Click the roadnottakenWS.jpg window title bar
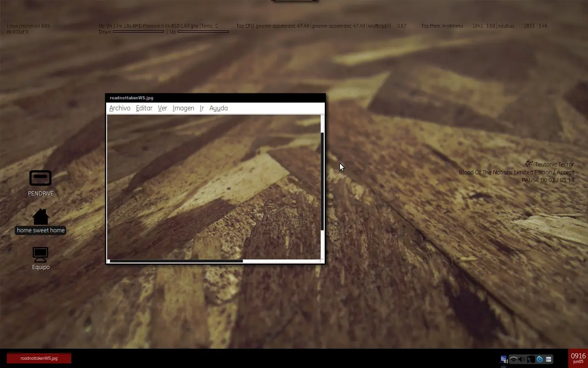Viewport: 588px width, 368px height. click(215, 98)
